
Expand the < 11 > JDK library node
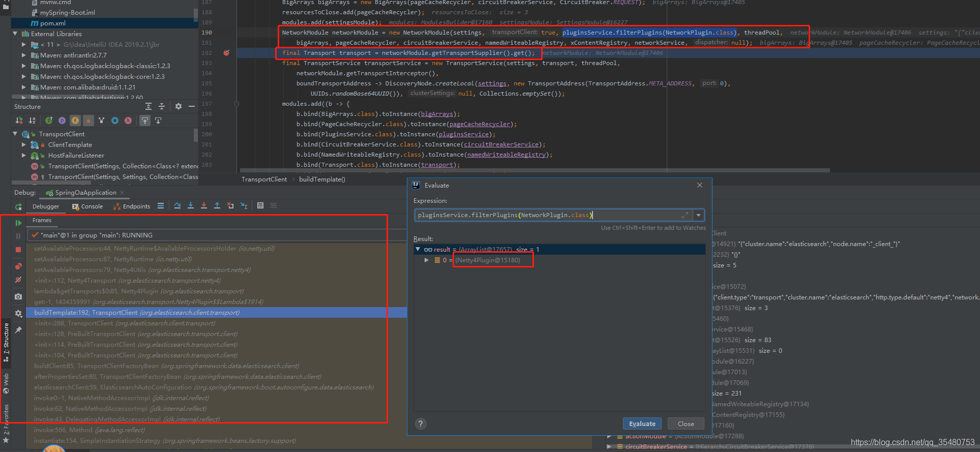pyautogui.click(x=24, y=45)
